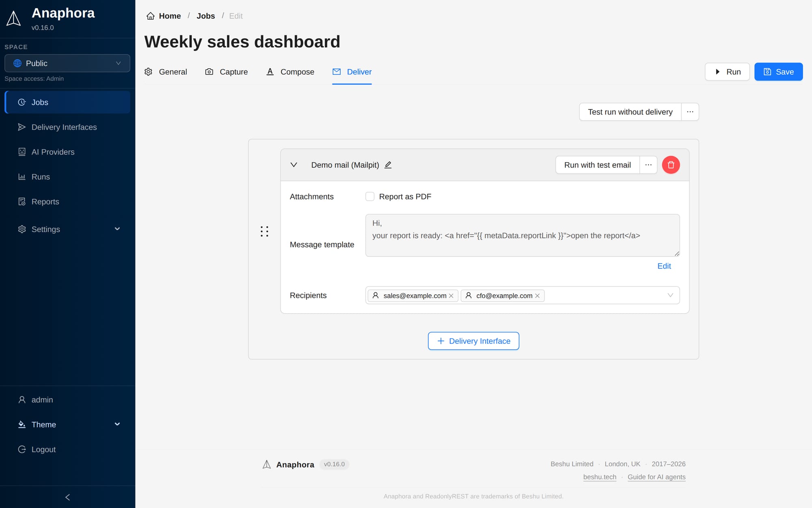Expand the Settings submenu
The height and width of the screenshot is (508, 812).
coord(67,229)
